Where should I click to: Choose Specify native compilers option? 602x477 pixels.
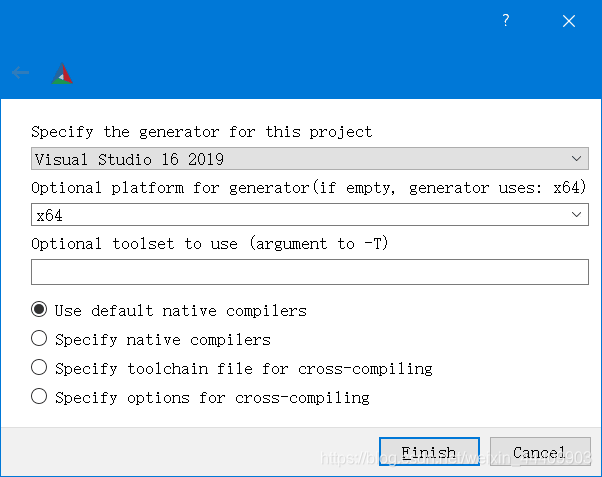40,339
